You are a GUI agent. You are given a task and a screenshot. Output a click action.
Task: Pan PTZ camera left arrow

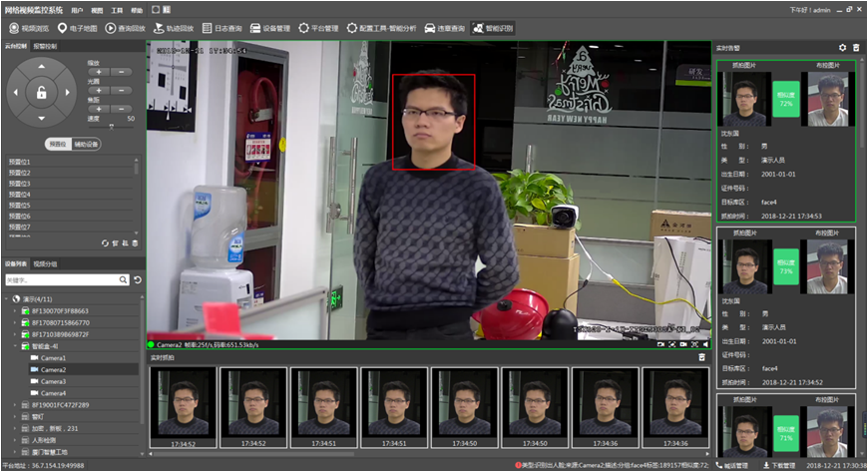(16, 93)
